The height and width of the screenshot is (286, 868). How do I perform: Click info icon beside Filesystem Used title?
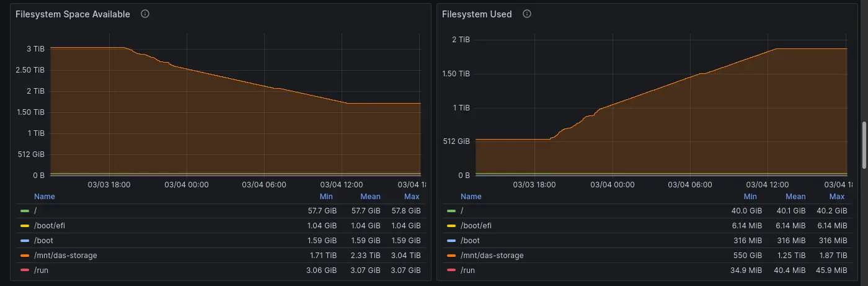point(527,14)
